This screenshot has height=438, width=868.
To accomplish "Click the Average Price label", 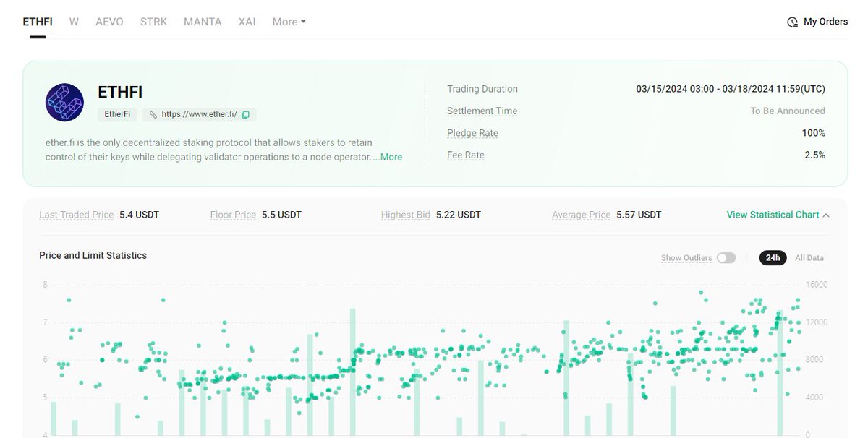I will tap(581, 215).
